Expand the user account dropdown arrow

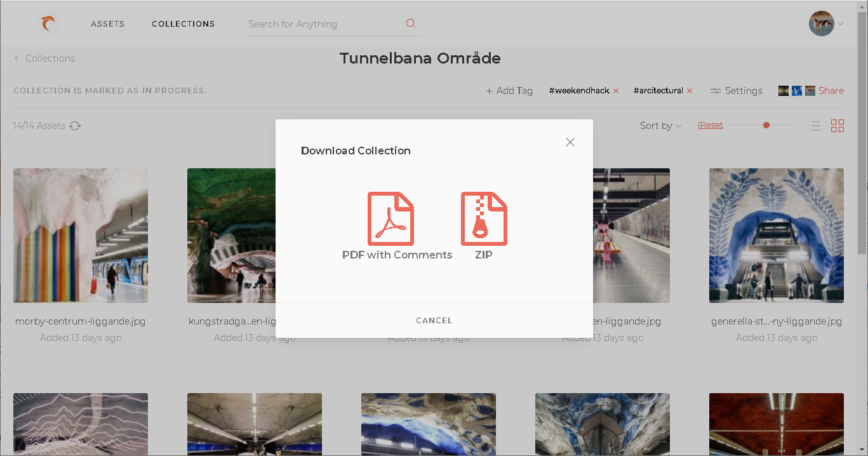841,24
